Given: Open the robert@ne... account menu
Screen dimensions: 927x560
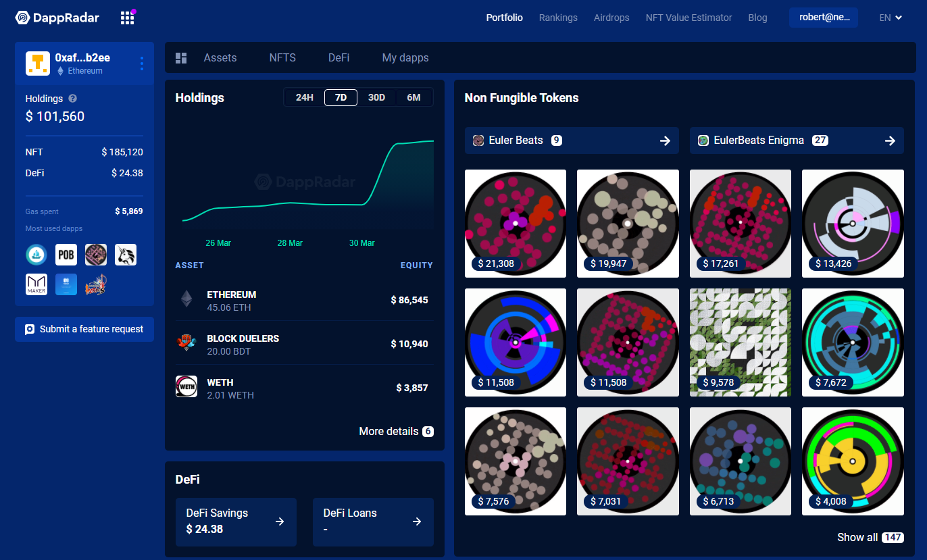Looking at the screenshot, I should point(824,18).
